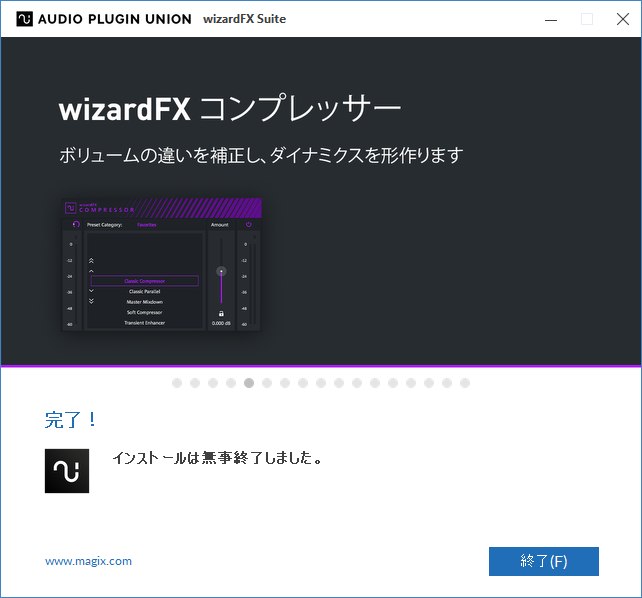Select the last slideshow pagination dot
642x598 pixels.
click(x=465, y=383)
